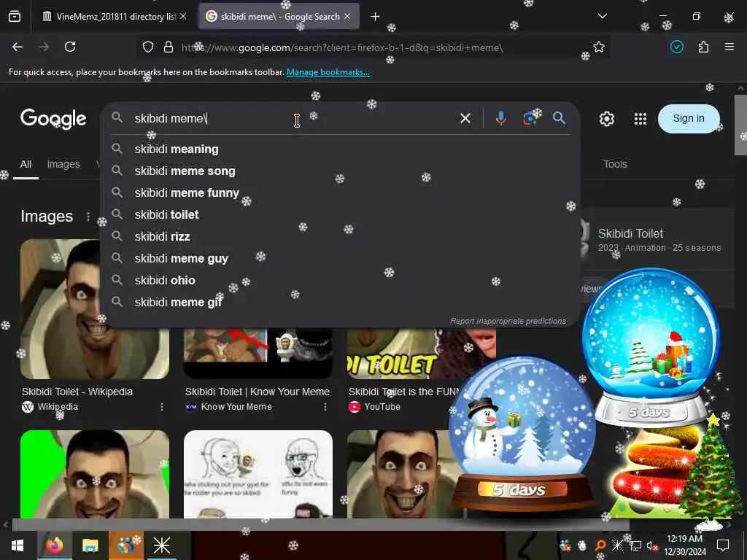Open the green-screen Skibidi face thumbnail
This screenshot has height=560, width=747.
click(x=95, y=474)
